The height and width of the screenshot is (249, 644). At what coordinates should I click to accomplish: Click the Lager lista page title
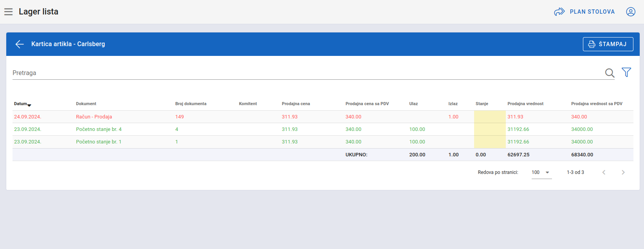[38, 12]
